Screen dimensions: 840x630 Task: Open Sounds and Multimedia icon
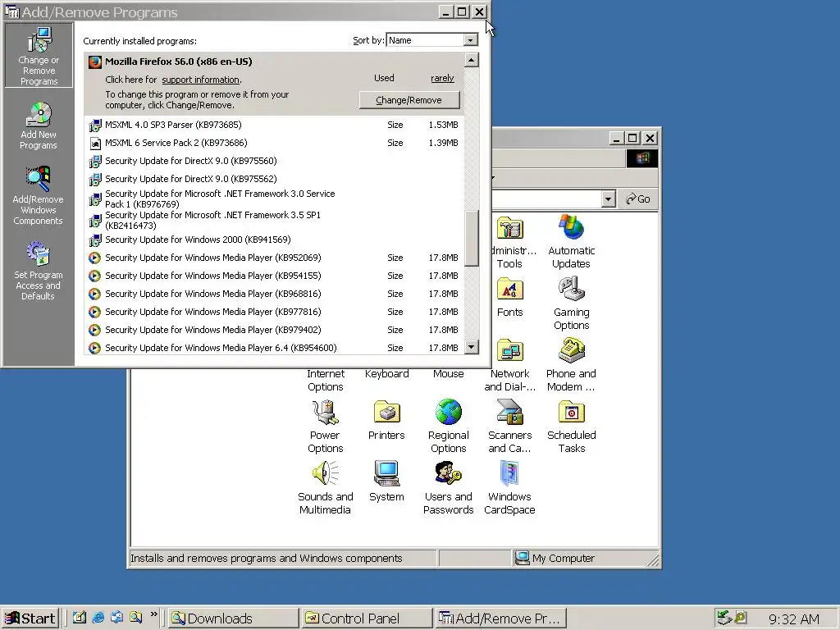pyautogui.click(x=325, y=489)
